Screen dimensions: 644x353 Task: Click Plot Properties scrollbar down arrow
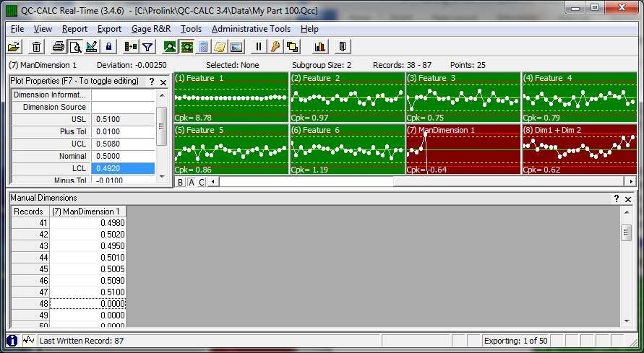(x=162, y=177)
